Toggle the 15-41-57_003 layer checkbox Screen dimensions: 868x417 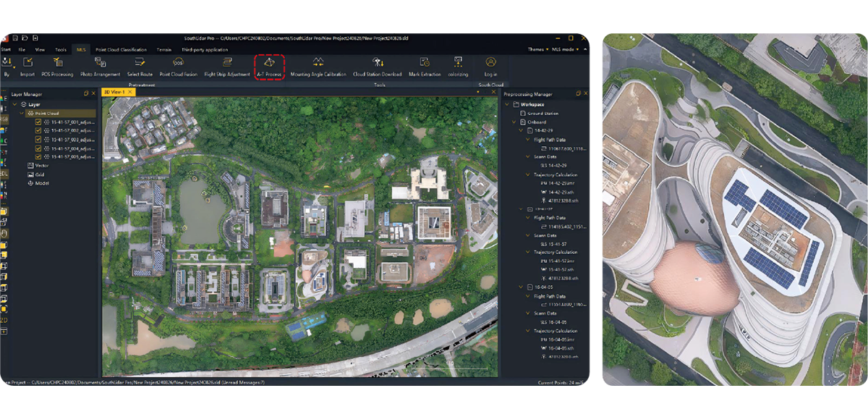click(x=38, y=140)
